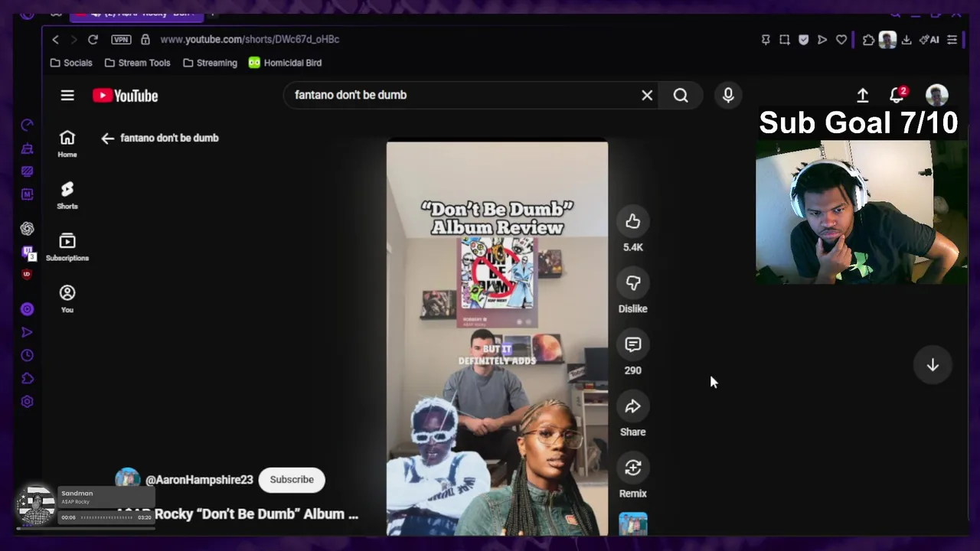Click the YouTube logo
980x551 pixels.
126,96
